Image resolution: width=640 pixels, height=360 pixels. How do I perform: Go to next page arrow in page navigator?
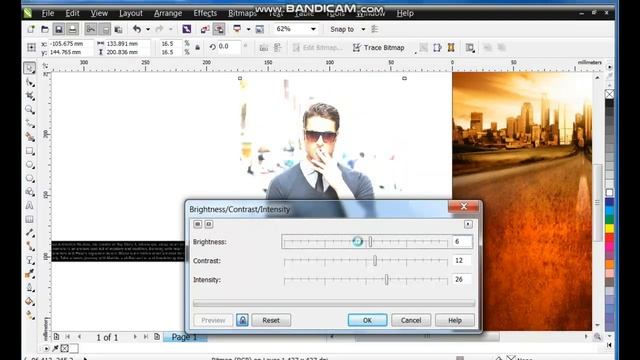pyautogui.click(x=135, y=337)
